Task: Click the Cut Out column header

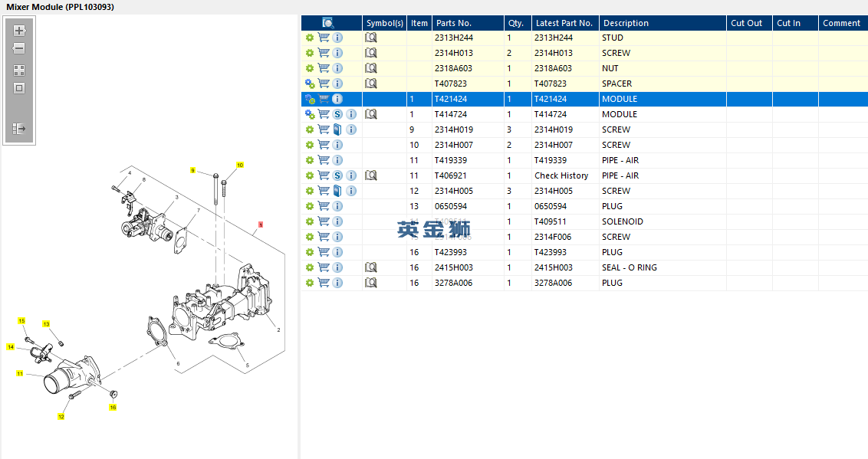Action: (x=750, y=23)
